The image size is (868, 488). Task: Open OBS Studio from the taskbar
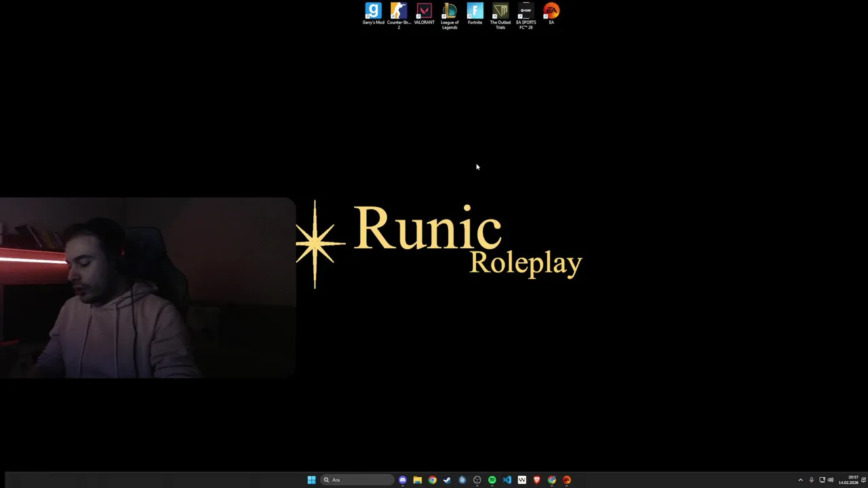(x=477, y=480)
